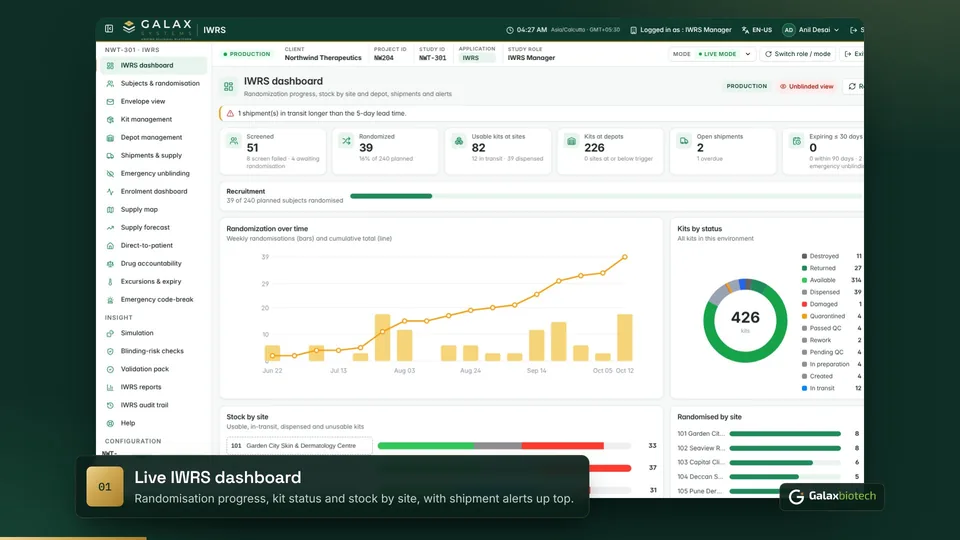Click the PRODUCTION environment tag in study bar
Image resolution: width=960 pixels, height=540 pixels.
click(247, 54)
